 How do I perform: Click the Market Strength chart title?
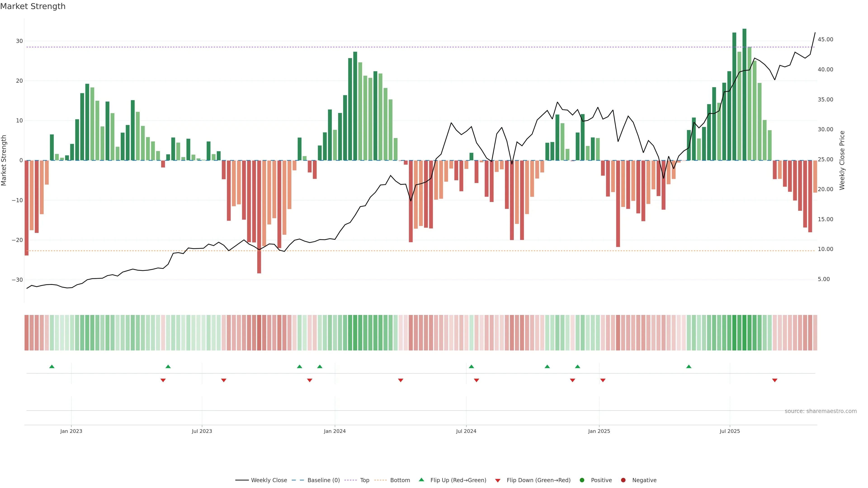pos(33,6)
